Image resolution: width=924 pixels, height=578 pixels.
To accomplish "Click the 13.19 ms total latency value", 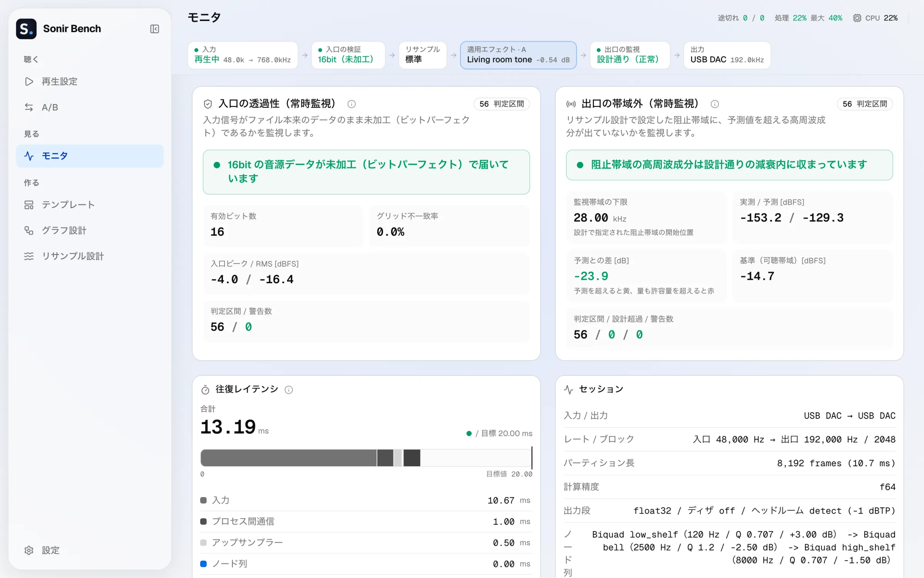I will [x=234, y=427].
